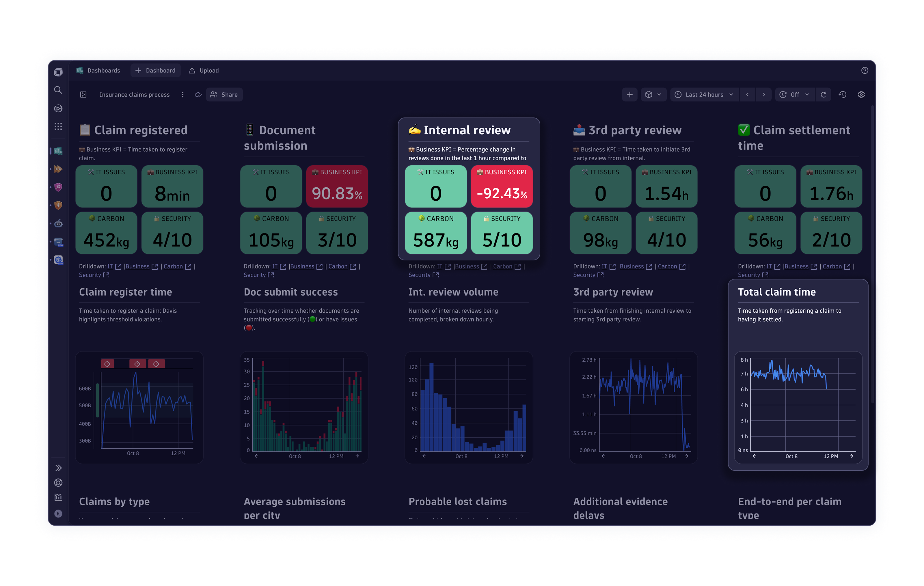
Task: Expand the left navigation sidebar
Action: (58, 468)
